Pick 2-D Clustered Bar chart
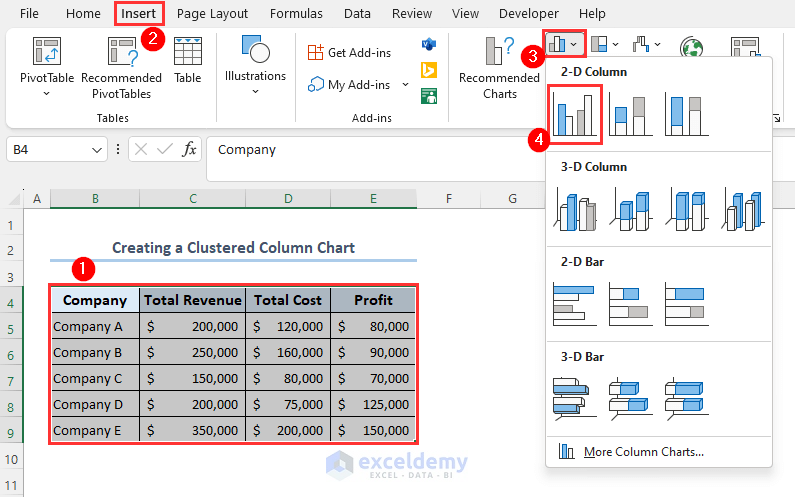 coord(575,304)
